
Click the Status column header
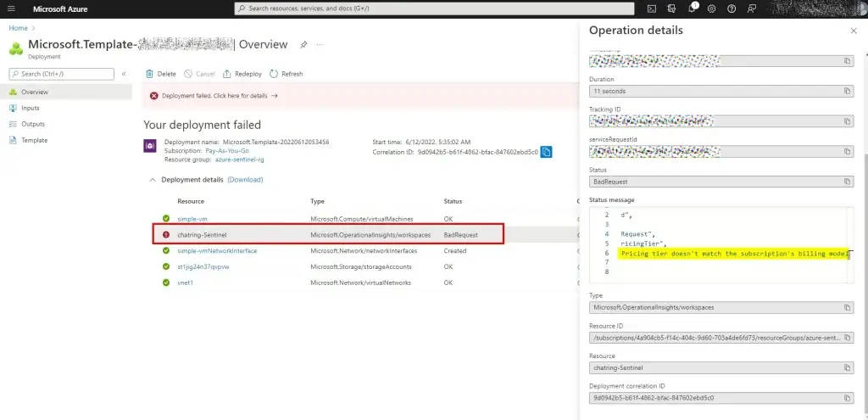453,202
